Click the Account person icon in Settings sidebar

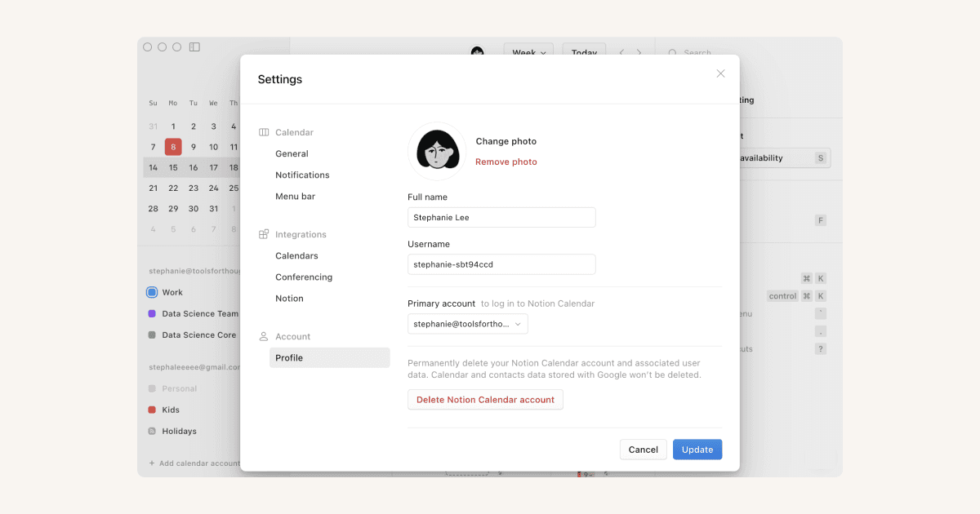pyautogui.click(x=263, y=336)
